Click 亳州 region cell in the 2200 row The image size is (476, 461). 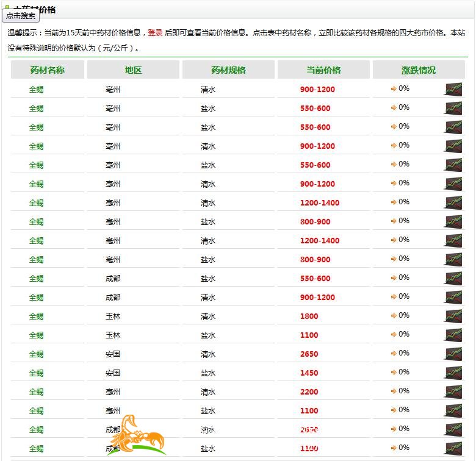113,392
